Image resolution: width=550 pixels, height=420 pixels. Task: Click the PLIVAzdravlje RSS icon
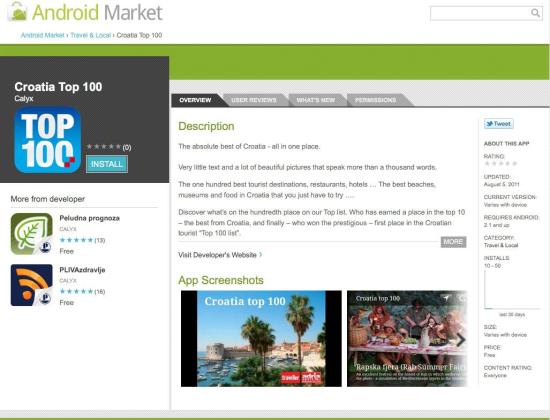[x=32, y=285]
